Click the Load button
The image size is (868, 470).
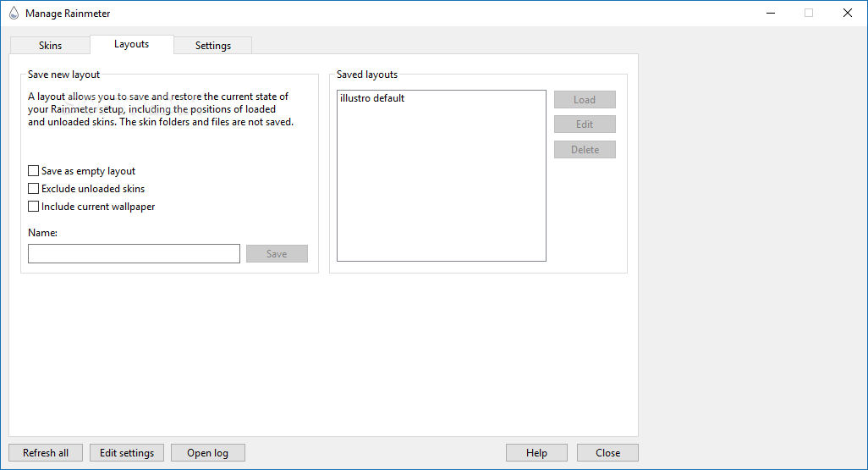click(x=585, y=100)
